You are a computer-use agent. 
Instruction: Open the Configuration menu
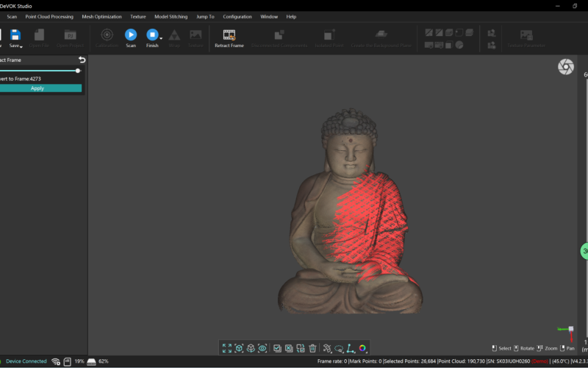[x=237, y=16]
